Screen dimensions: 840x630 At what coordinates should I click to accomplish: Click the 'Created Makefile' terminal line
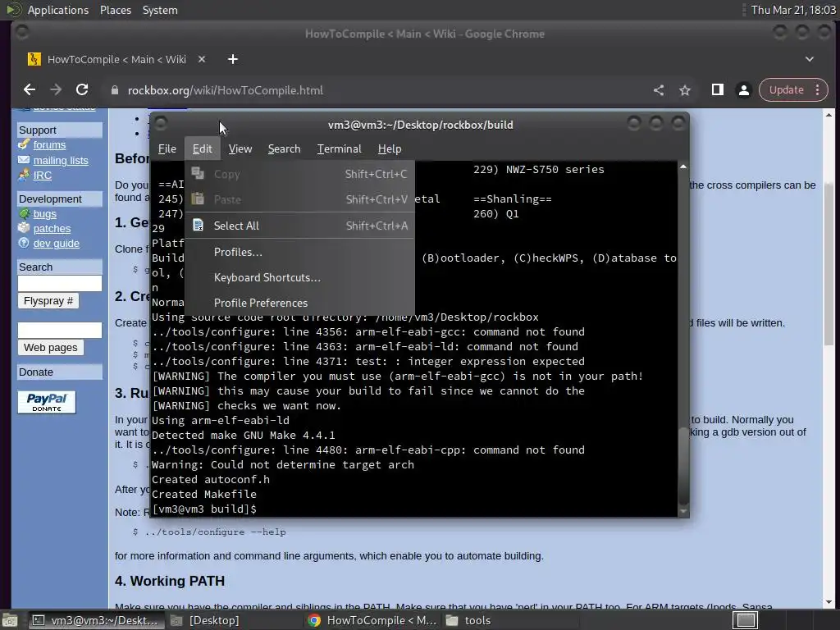click(204, 494)
